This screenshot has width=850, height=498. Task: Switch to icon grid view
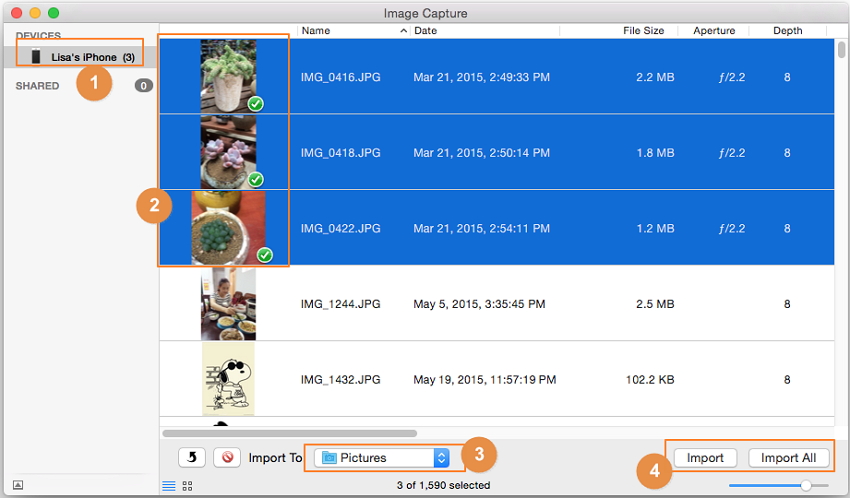(x=187, y=485)
